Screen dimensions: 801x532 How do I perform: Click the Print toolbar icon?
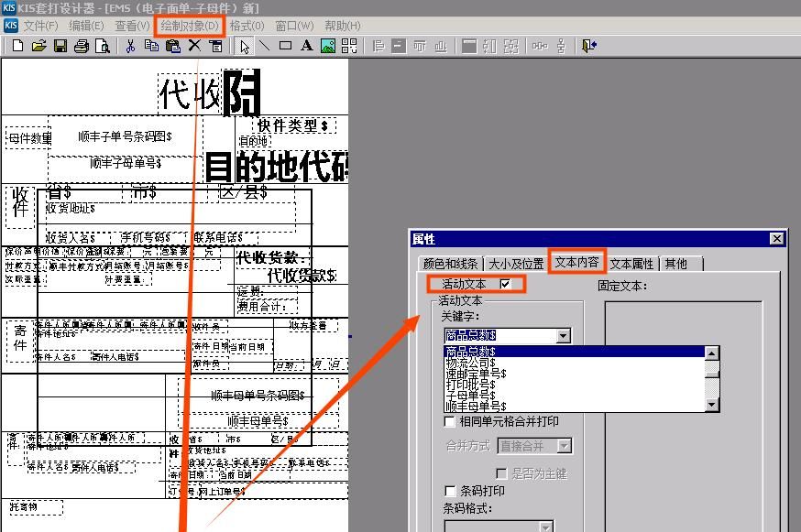click(x=81, y=45)
